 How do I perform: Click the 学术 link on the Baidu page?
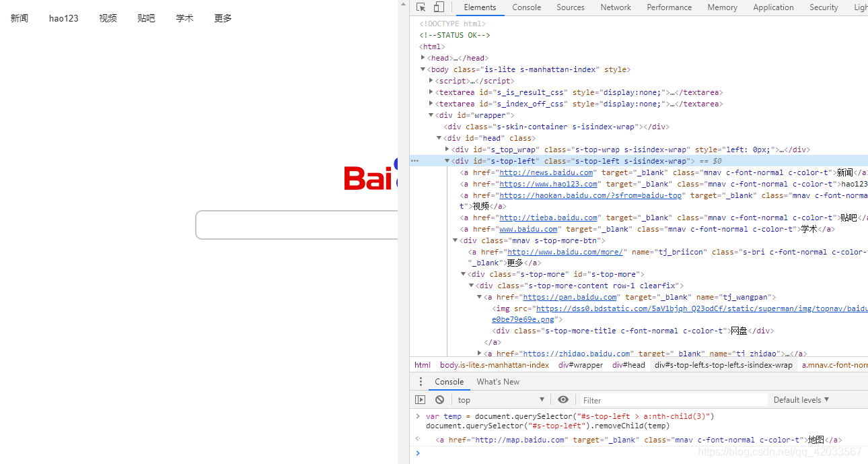point(184,18)
